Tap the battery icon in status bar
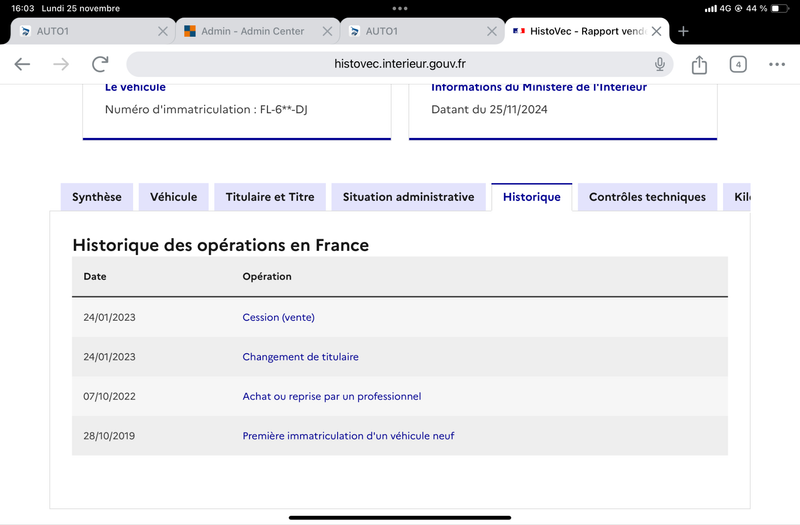The image size is (800, 525). pyautogui.click(x=779, y=8)
